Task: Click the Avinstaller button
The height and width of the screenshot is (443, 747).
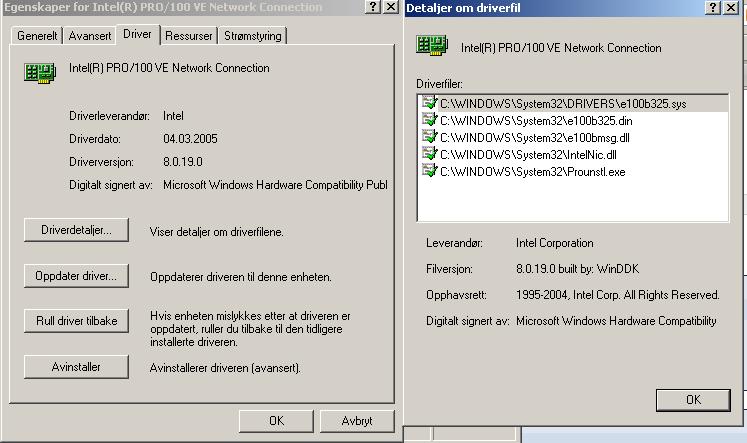Action: click(x=76, y=367)
